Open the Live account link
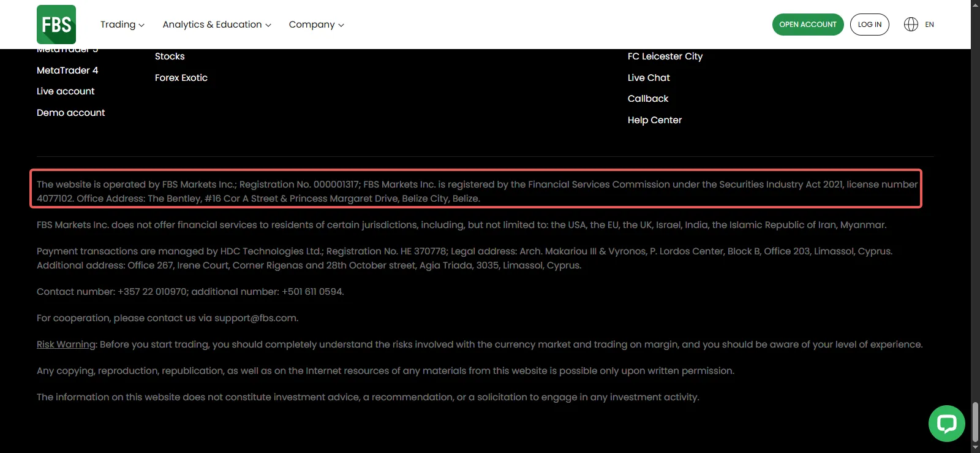 pos(66,91)
